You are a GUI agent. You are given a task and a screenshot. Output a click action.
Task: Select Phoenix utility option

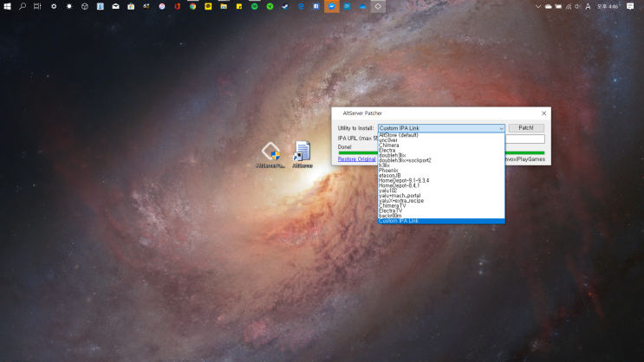tap(441, 171)
